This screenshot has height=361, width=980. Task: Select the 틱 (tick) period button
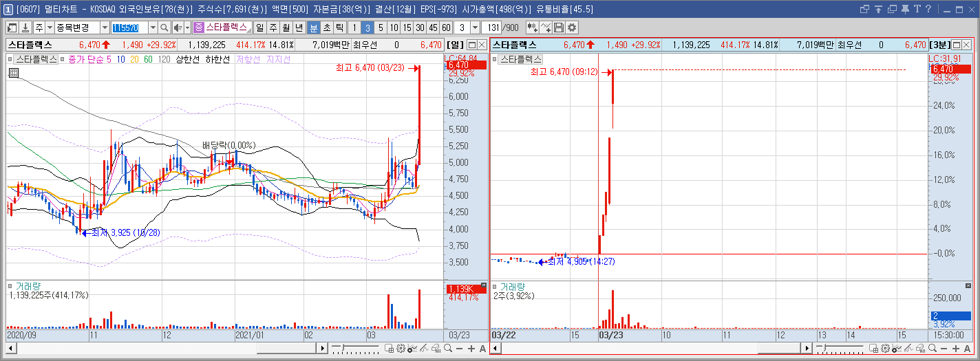(x=339, y=28)
